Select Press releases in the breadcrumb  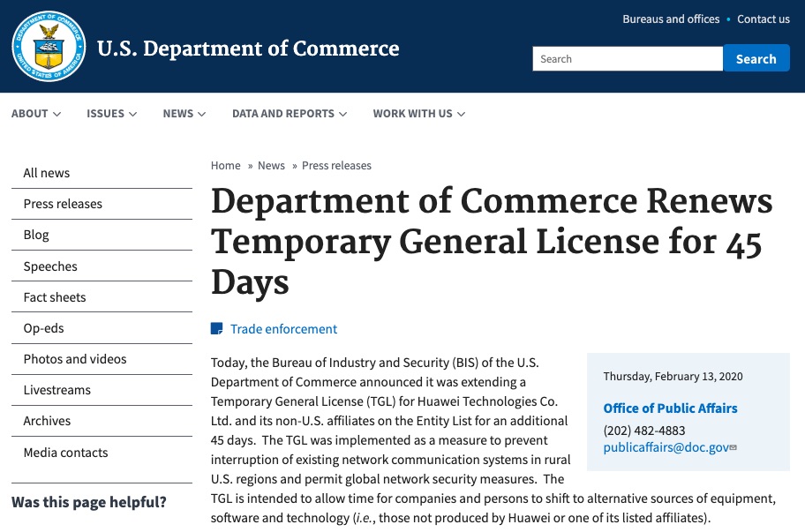click(x=336, y=166)
